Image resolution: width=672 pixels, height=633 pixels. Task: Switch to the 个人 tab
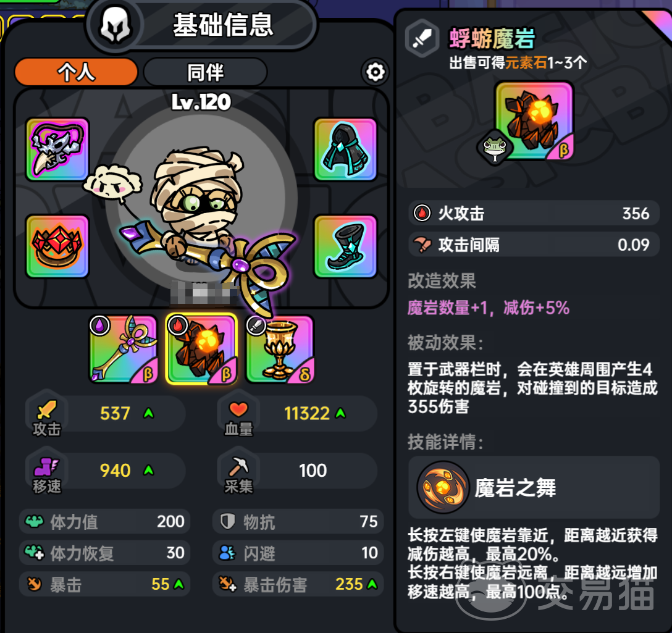coord(76,72)
